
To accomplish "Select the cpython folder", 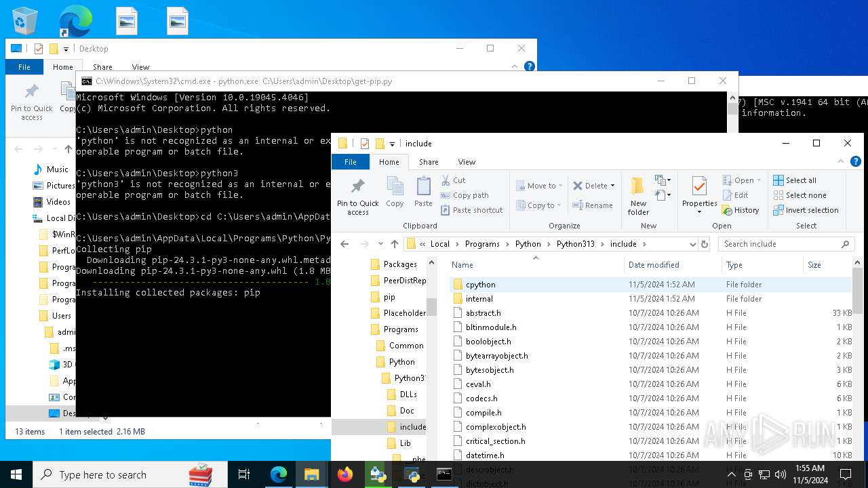I will tap(481, 285).
